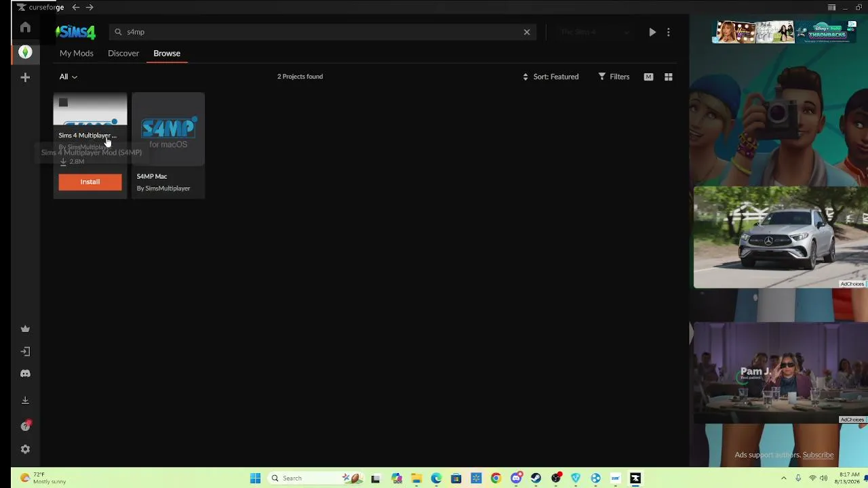Viewport: 868px width, 488px height.
Task: Switch to the My Mods tab
Action: [x=77, y=54]
